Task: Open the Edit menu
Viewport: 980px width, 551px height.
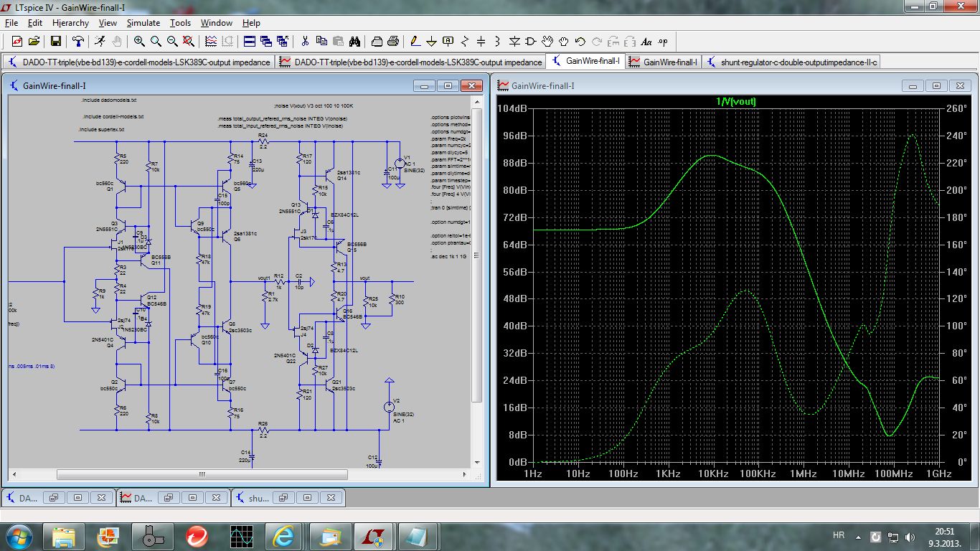Action: pos(35,23)
